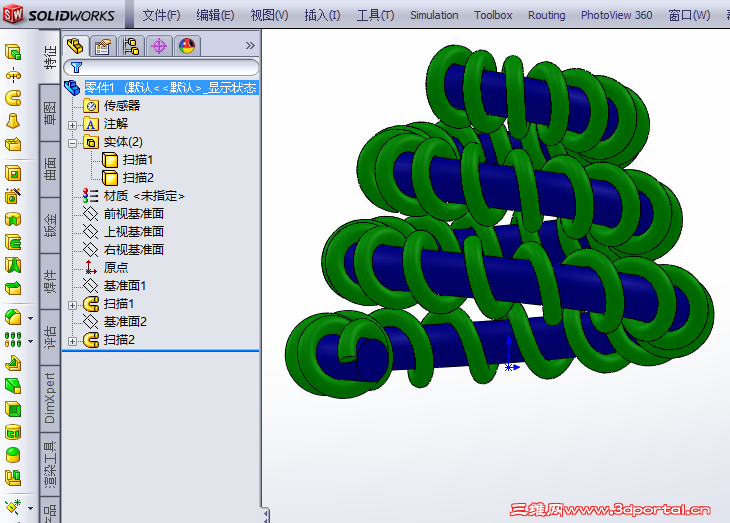Switch to the 渲染工具 tab
730x523 pixels.
tap(50, 464)
